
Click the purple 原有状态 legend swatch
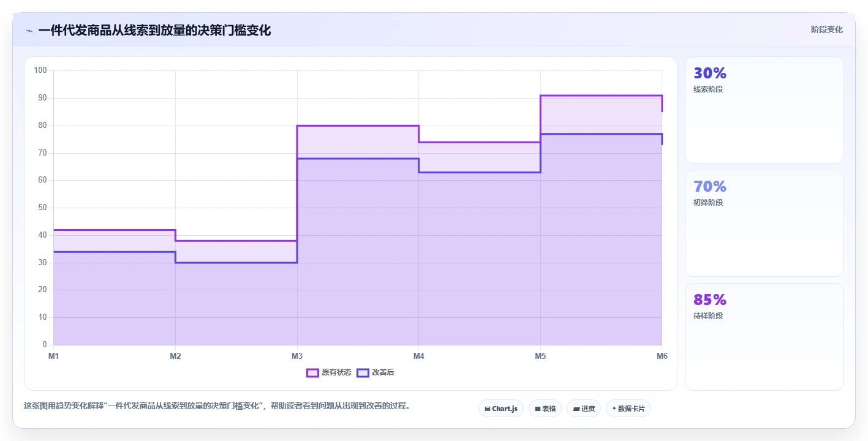pyautogui.click(x=312, y=372)
